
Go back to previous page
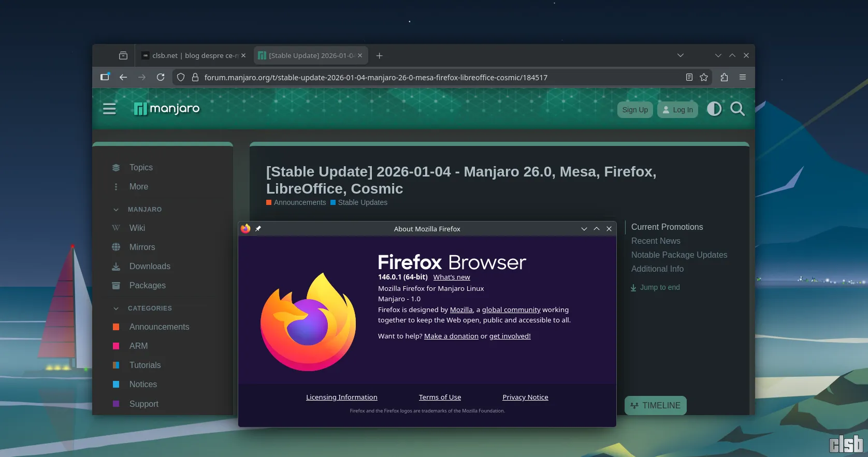point(123,77)
